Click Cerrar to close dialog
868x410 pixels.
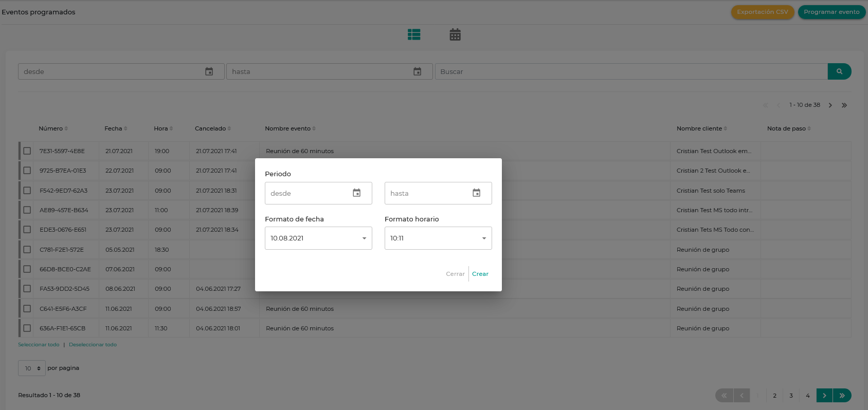(455, 274)
